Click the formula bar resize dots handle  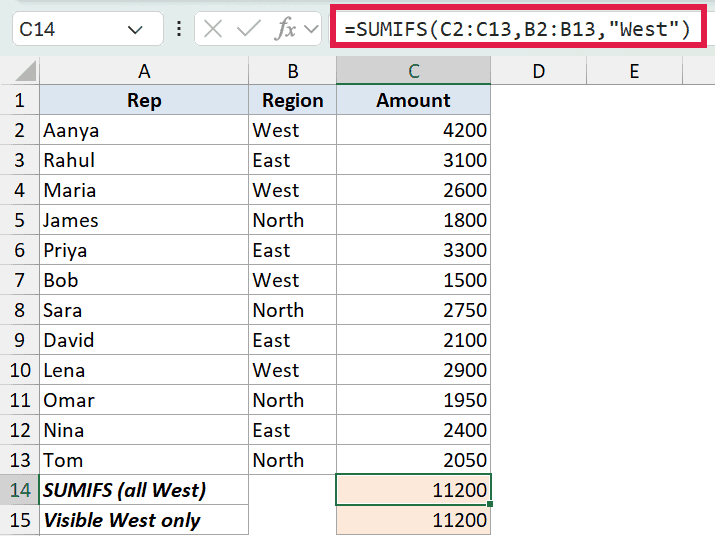[179, 29]
